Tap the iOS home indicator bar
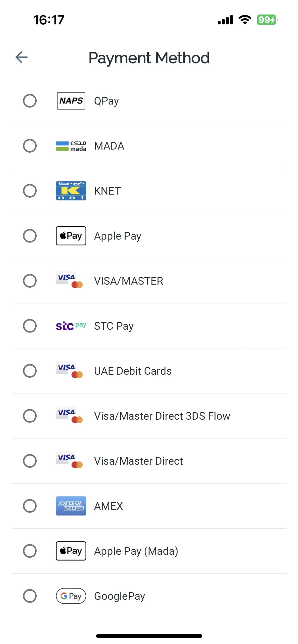 (149, 636)
